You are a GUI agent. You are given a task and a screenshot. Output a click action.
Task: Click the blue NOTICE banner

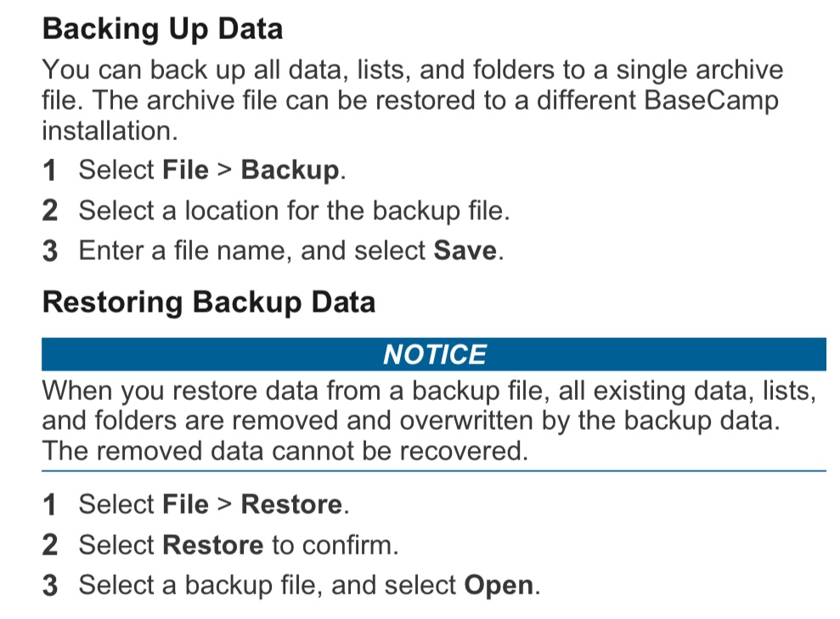point(434,354)
